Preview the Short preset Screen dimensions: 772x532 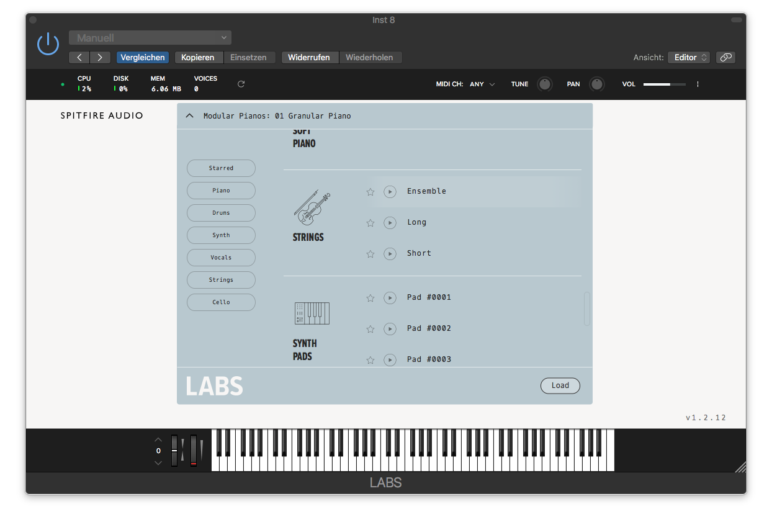coord(390,254)
